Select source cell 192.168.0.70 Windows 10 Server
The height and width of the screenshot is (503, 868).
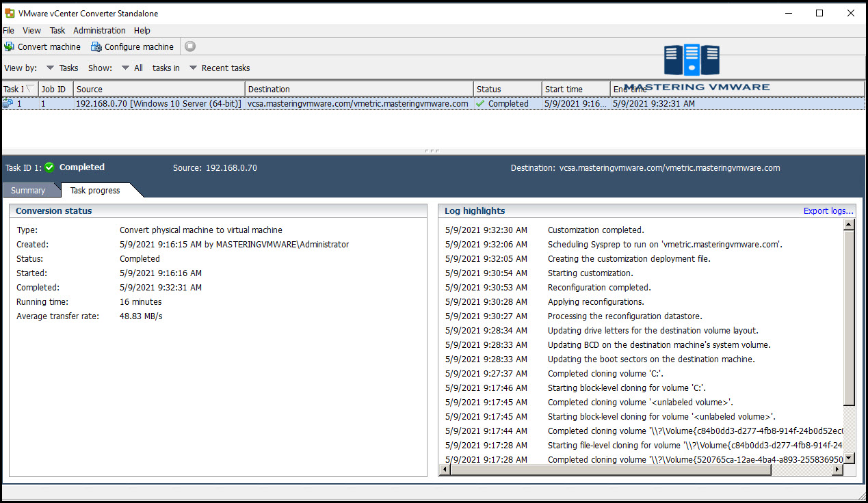click(x=159, y=104)
